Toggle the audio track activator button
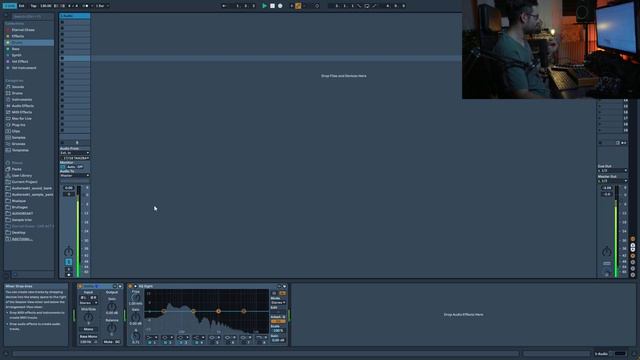 coord(69,262)
